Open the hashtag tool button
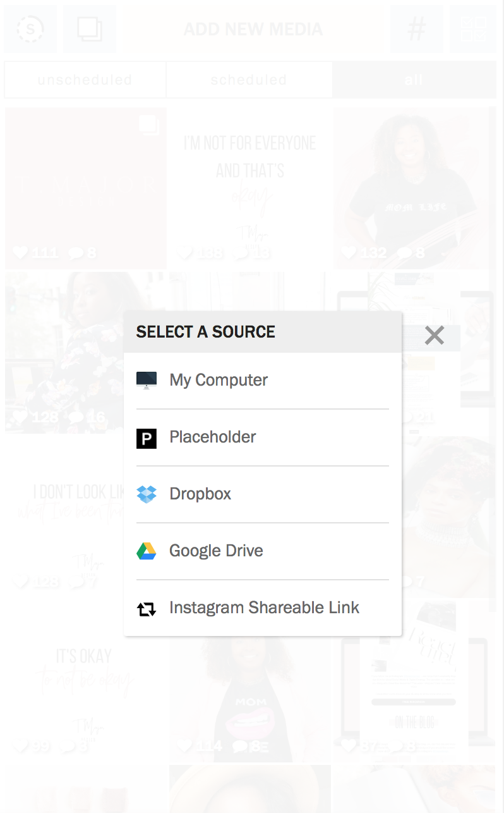The height and width of the screenshot is (813, 504). 416,29
